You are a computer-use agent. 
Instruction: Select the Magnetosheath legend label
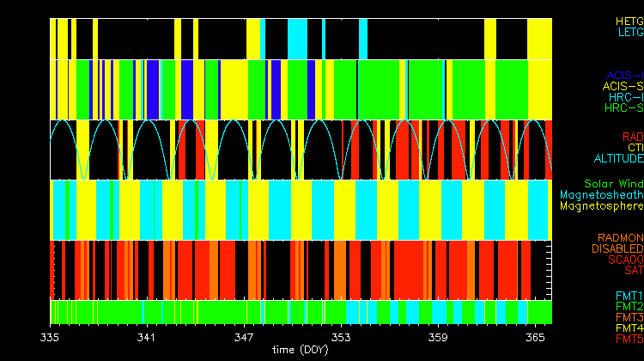click(601, 195)
